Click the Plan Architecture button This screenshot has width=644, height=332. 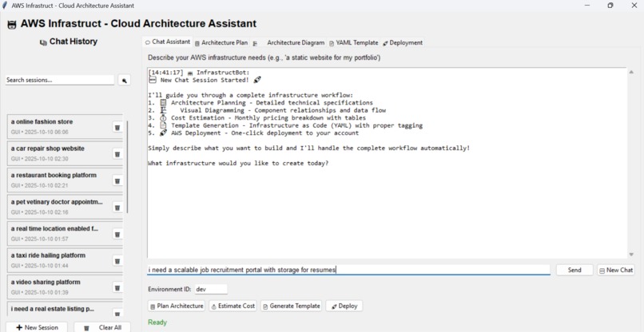[x=177, y=306]
